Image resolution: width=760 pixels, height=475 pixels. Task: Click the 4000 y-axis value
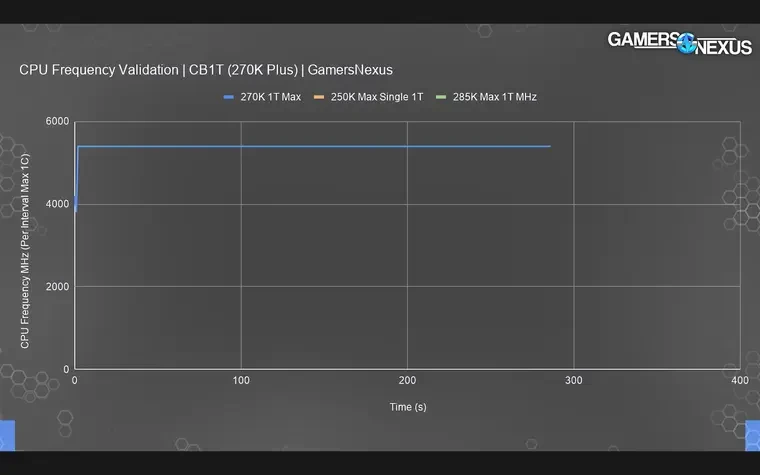click(57, 204)
